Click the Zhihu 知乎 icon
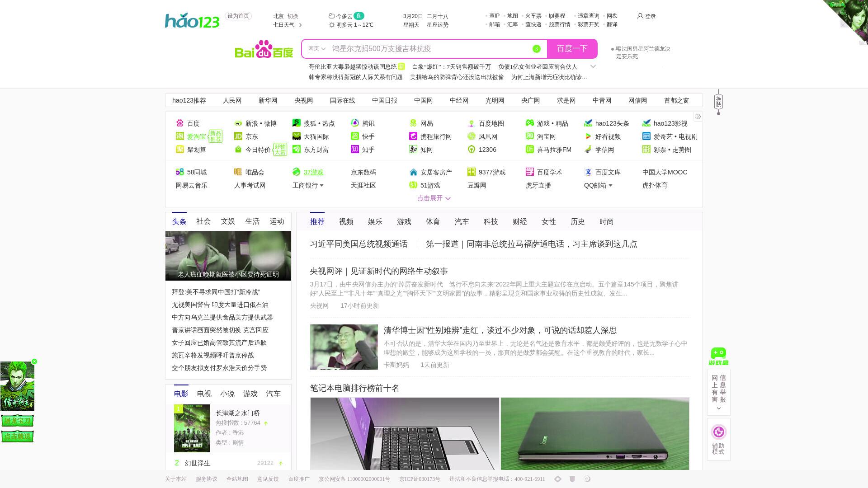This screenshot has height=488, width=868. (355, 150)
